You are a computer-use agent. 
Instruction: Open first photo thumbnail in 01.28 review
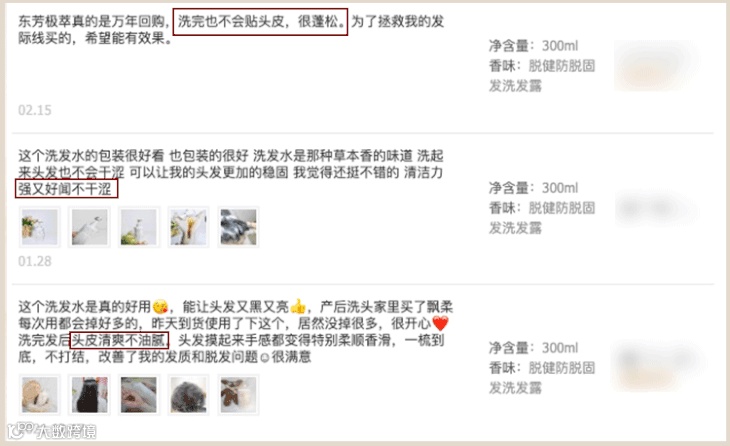point(40,227)
